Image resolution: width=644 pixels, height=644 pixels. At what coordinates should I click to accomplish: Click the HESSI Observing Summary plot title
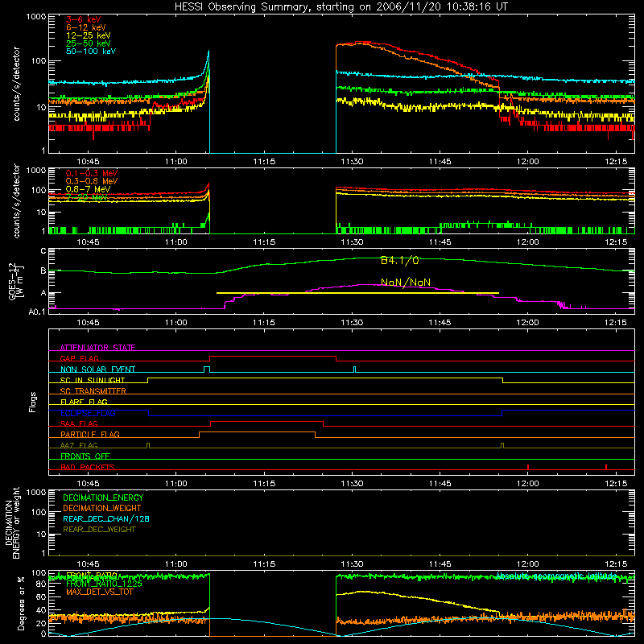tap(341, 7)
